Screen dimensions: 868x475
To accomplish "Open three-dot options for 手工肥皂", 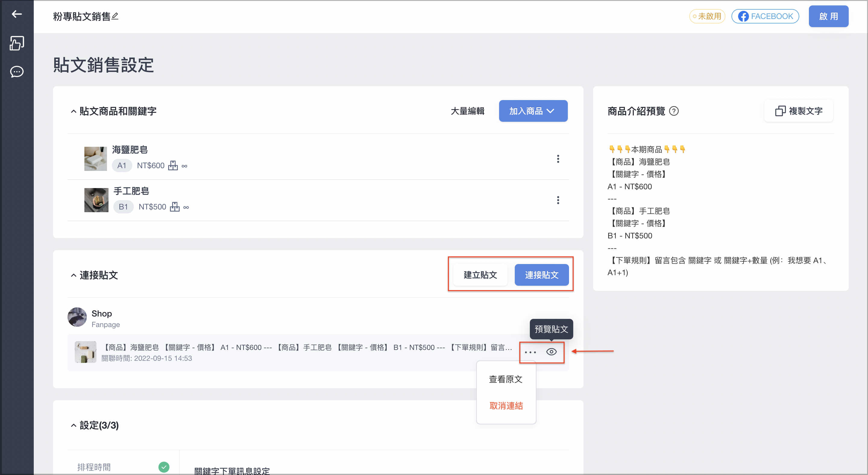I will coord(558,200).
